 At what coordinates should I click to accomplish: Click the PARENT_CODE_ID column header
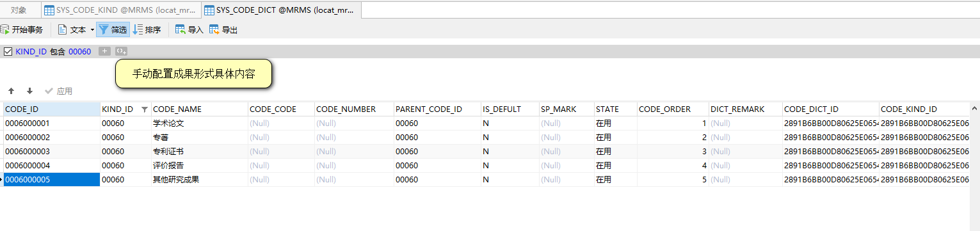point(437,109)
